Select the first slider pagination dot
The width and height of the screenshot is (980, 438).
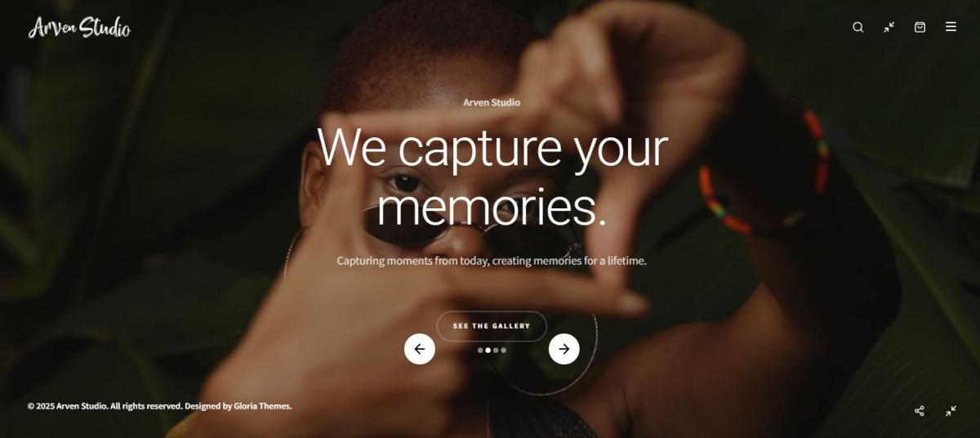tap(480, 350)
